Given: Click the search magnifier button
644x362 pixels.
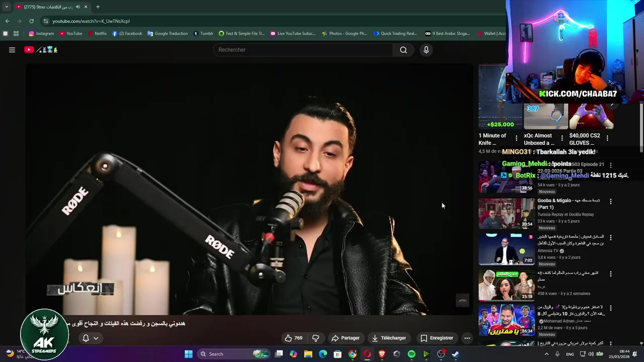Looking at the screenshot, I should (403, 50).
